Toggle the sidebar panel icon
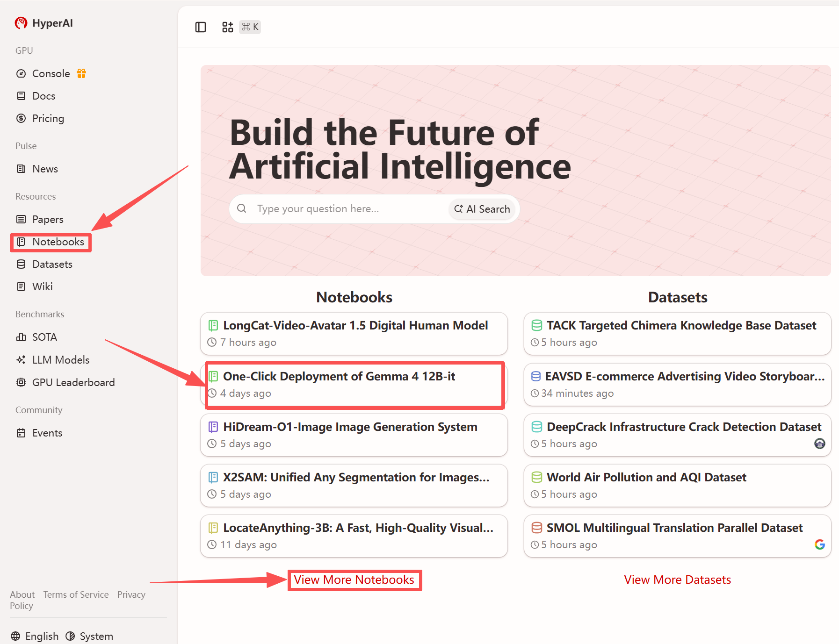Screen dimensions: 839x644 click(201, 27)
